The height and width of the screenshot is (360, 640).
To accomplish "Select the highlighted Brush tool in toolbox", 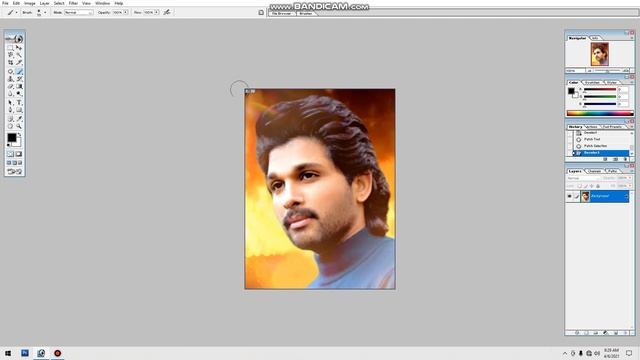I will tap(19, 71).
